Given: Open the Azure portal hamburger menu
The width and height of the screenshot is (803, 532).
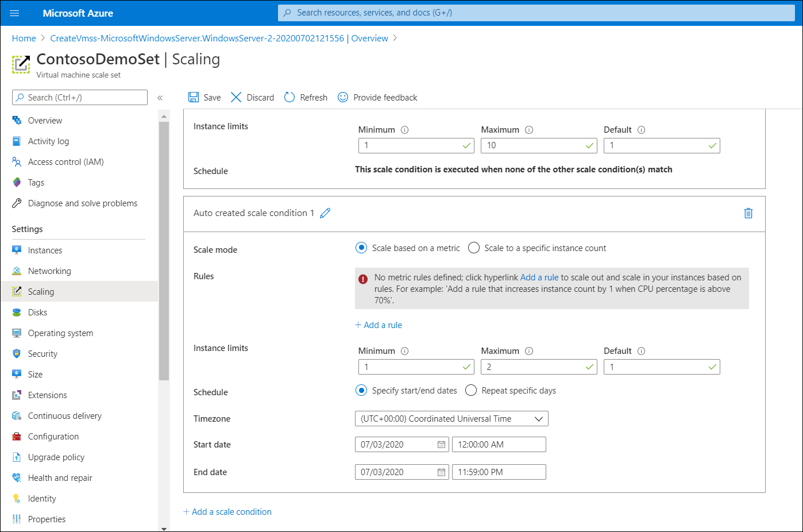Looking at the screenshot, I should [x=14, y=13].
